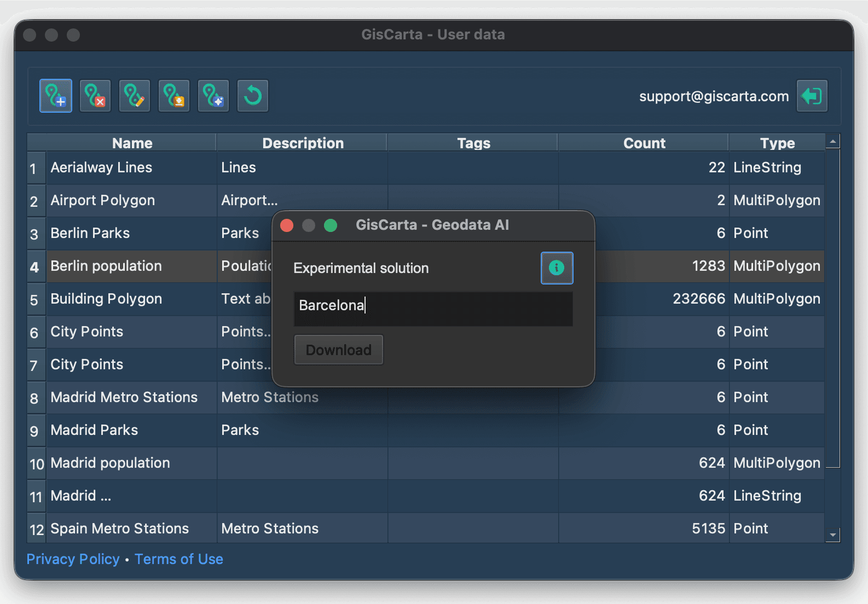Select City Points in row 6

[x=87, y=332]
